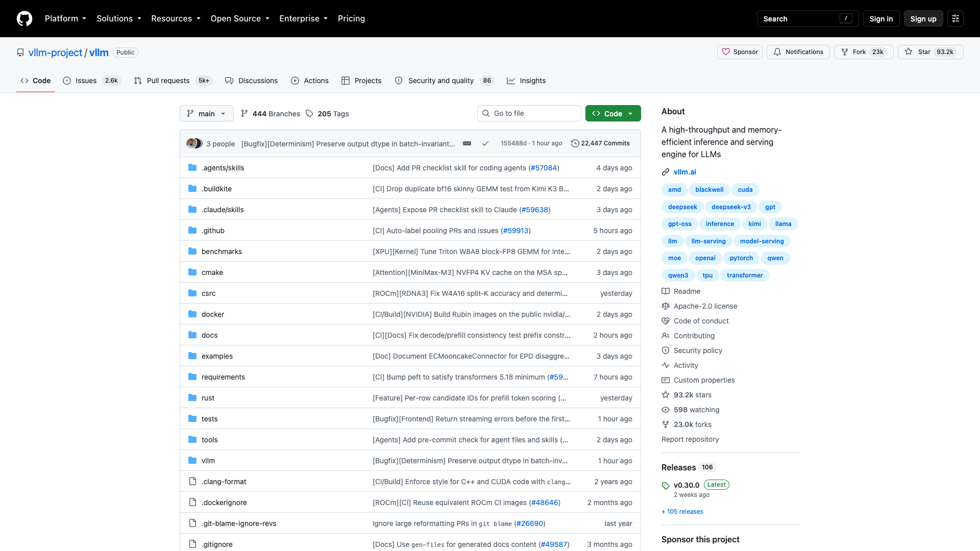Open the Readme book icon
980x551 pixels.
(666, 291)
